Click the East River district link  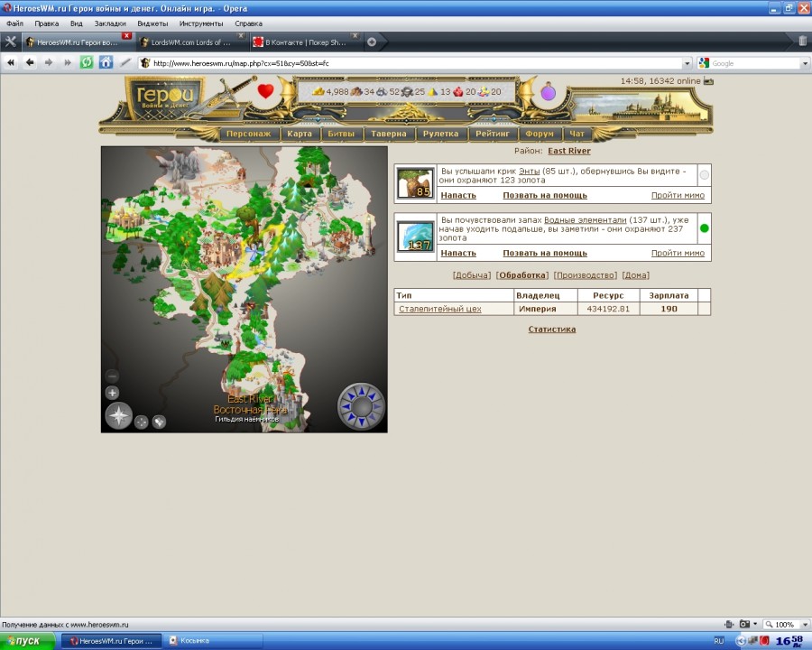pyautogui.click(x=569, y=151)
